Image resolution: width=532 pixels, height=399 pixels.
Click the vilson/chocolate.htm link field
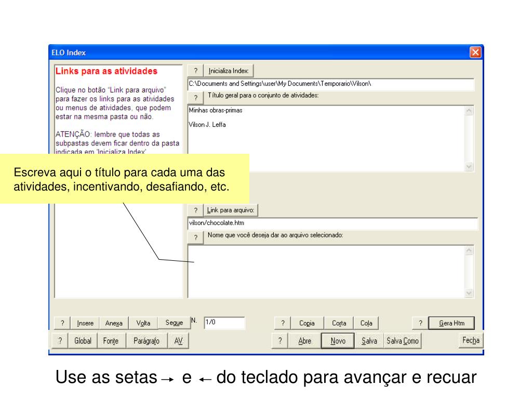(x=332, y=223)
